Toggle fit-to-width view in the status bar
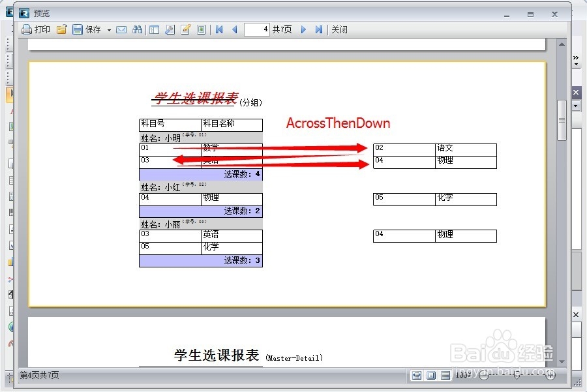Image resolution: width=587 pixels, height=392 pixels. tap(417, 376)
